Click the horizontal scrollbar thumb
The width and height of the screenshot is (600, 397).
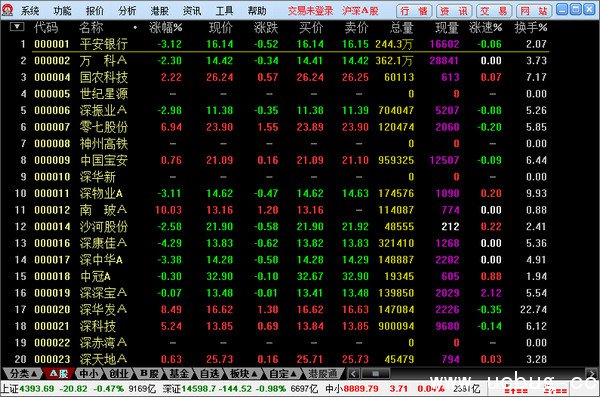375,374
